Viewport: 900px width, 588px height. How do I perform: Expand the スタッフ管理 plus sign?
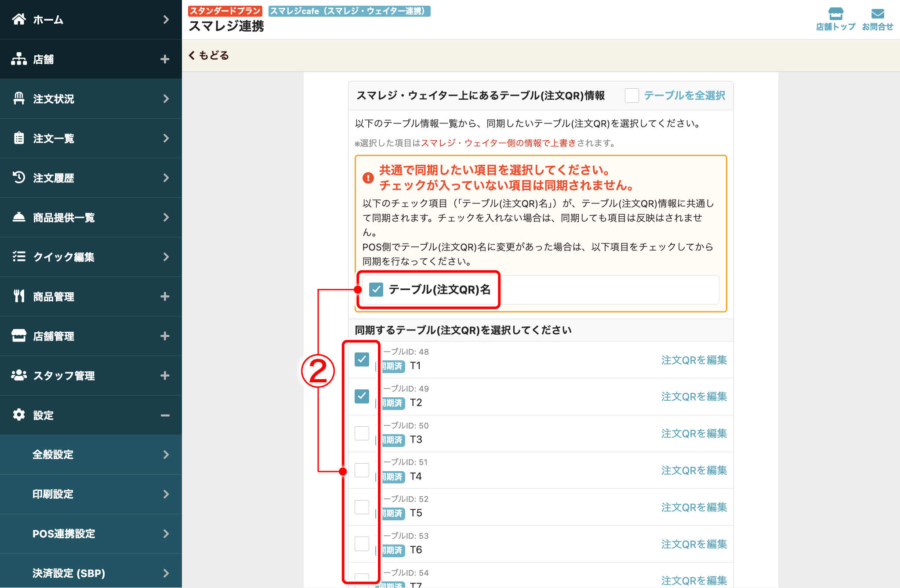tap(165, 375)
